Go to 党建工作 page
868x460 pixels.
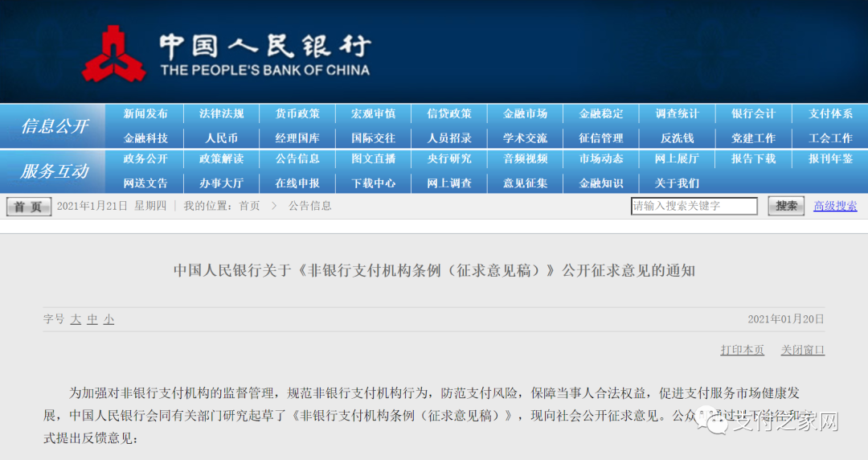point(753,138)
